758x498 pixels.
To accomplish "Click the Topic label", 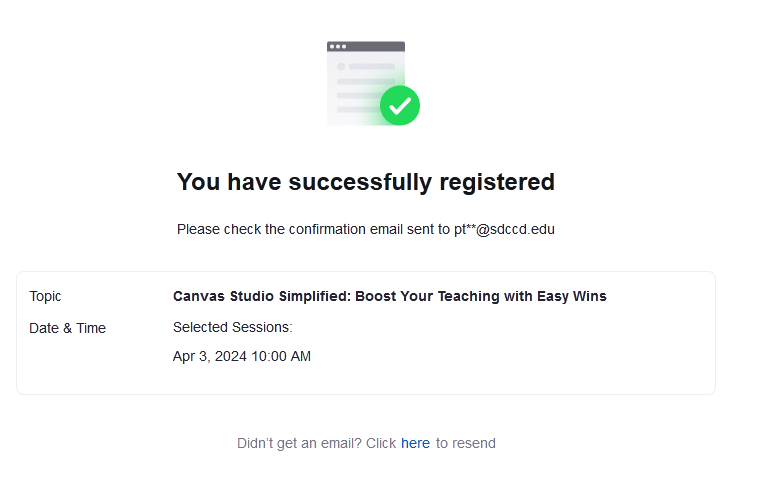I will [45, 296].
